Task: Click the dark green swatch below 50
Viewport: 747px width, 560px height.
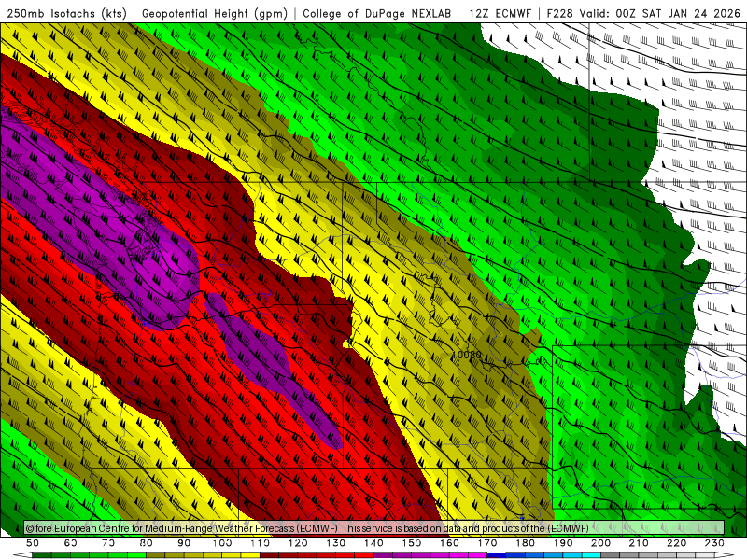Action: pyautogui.click(x=42, y=555)
